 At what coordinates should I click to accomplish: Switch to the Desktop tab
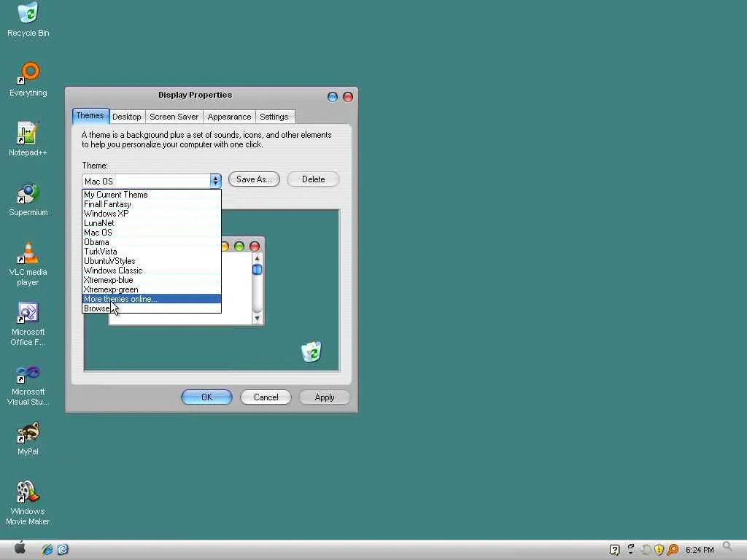(x=127, y=117)
